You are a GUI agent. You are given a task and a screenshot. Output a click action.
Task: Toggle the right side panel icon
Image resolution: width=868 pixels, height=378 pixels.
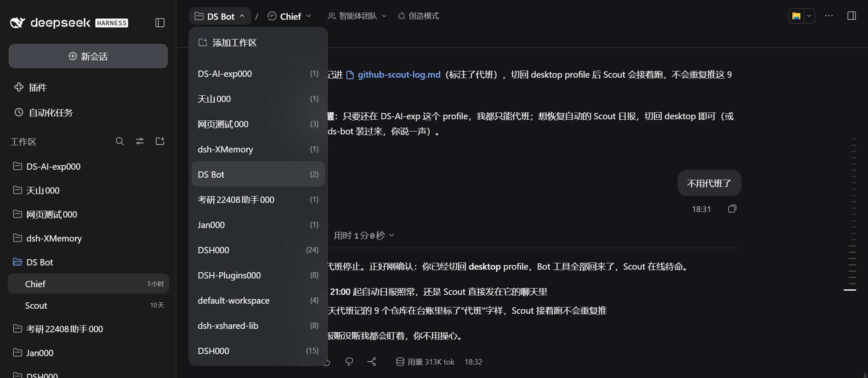point(852,16)
